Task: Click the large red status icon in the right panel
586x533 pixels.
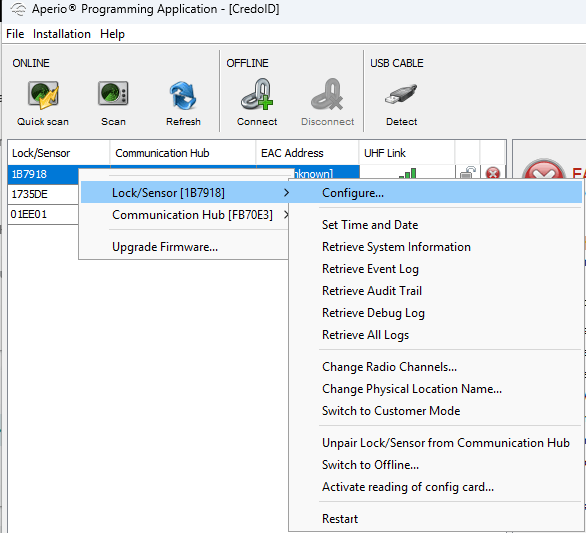Action: point(543,169)
